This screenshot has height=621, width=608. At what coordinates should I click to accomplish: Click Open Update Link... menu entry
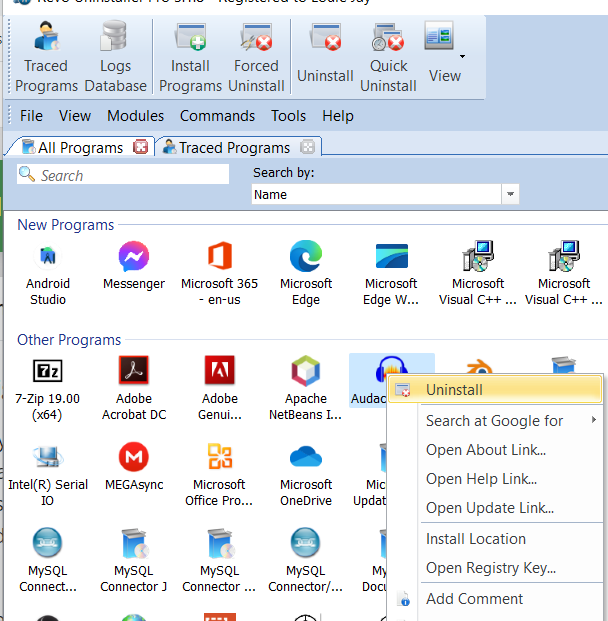pyautogui.click(x=495, y=508)
